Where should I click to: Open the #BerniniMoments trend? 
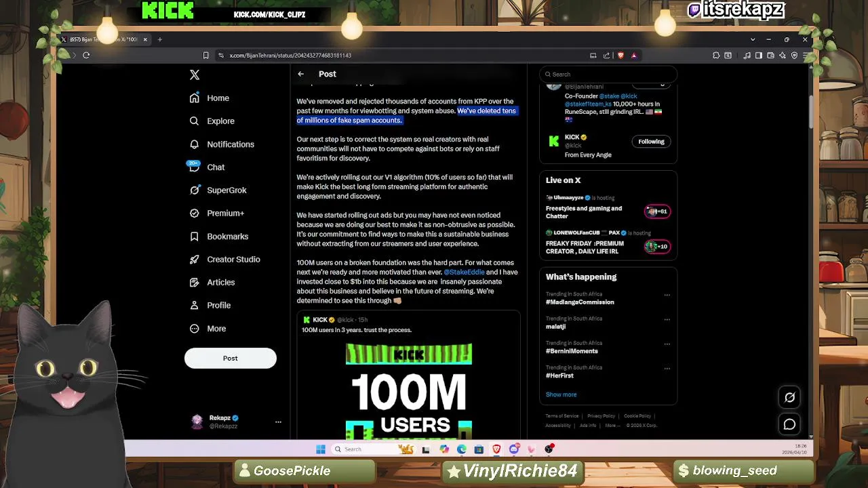coord(572,351)
